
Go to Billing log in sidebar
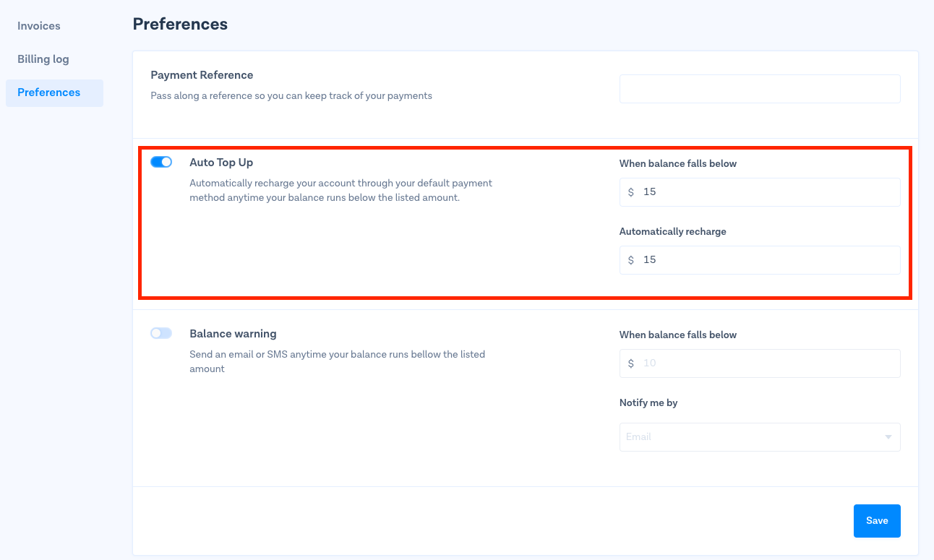tap(43, 59)
